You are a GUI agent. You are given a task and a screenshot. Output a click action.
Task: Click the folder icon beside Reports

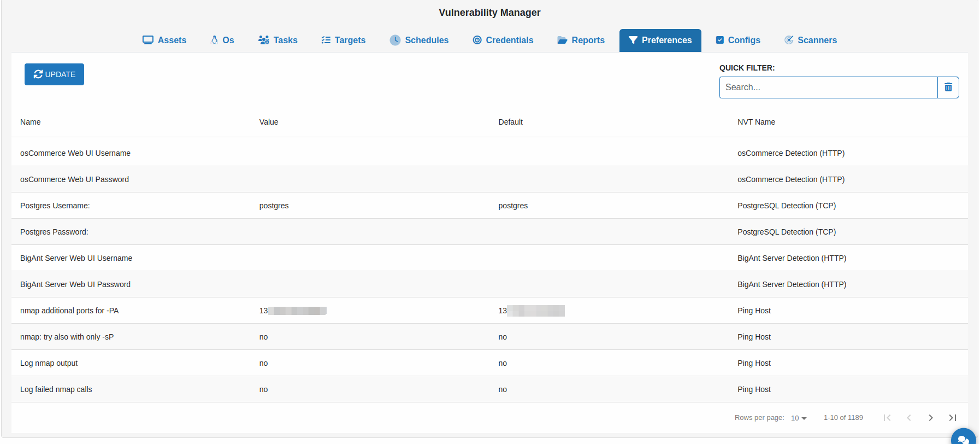(562, 40)
